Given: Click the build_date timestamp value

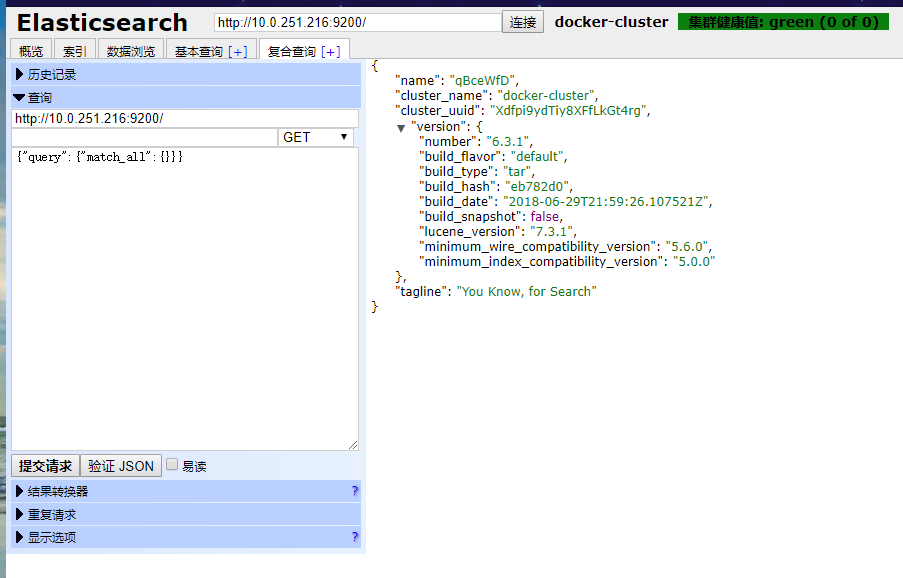Looking at the screenshot, I should point(606,201).
